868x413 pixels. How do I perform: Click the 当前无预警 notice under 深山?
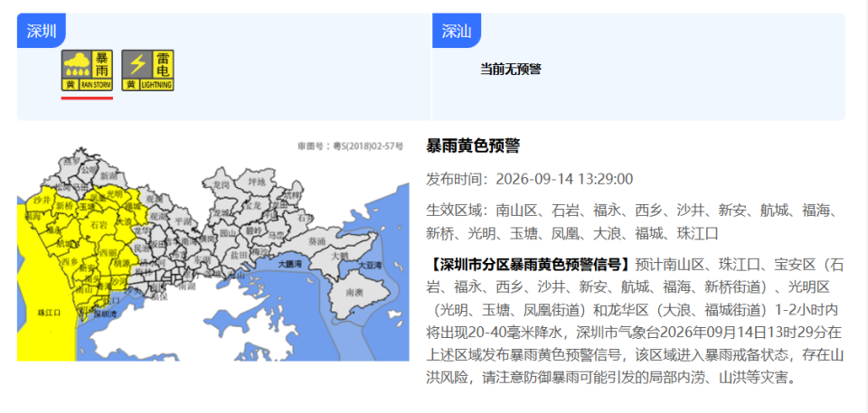(510, 70)
